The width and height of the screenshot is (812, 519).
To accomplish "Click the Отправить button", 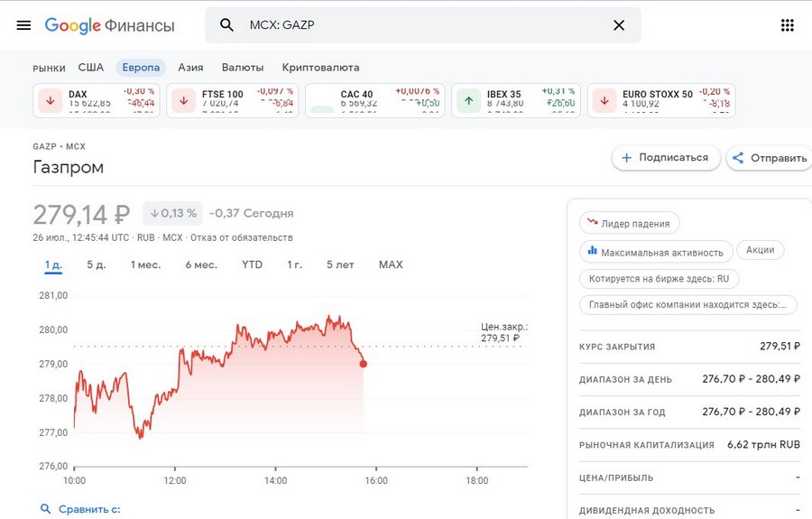I will [770, 157].
